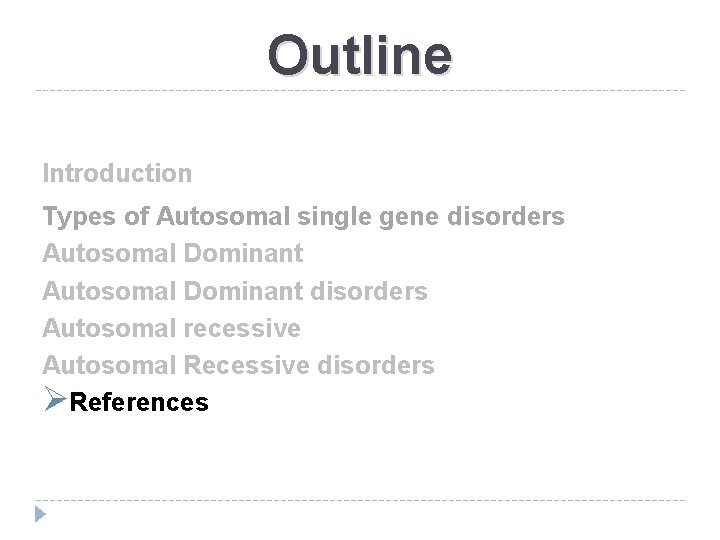Open "Types of Autosomal single gene disorders" entry
720x540 pixels.
click(303, 216)
